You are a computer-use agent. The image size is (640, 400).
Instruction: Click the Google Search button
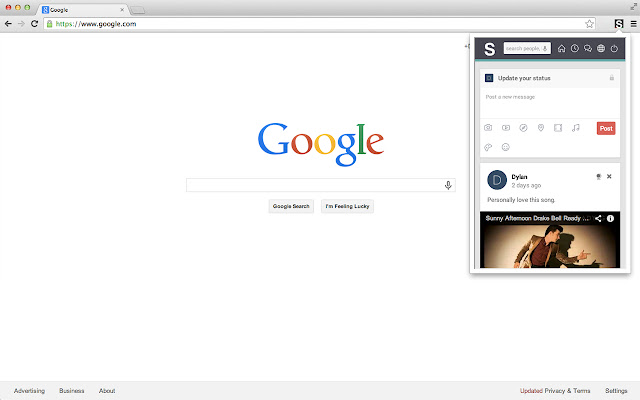click(291, 206)
